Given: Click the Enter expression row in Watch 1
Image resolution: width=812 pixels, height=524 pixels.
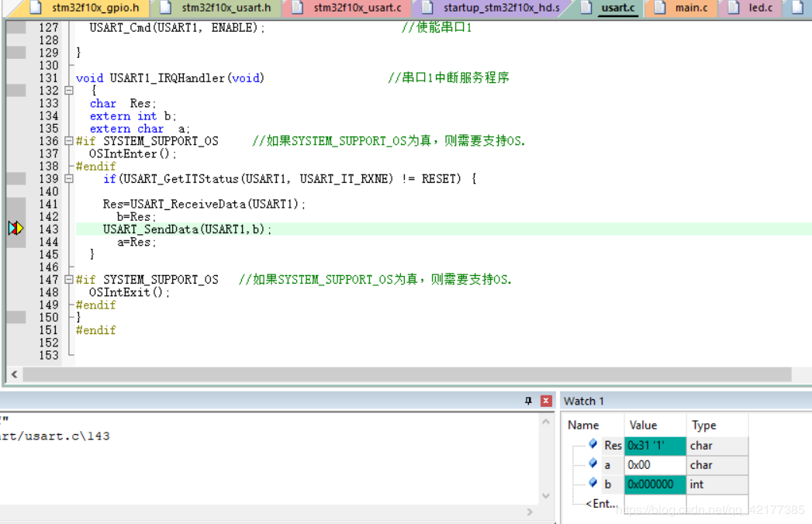Looking at the screenshot, I should click(x=602, y=504).
